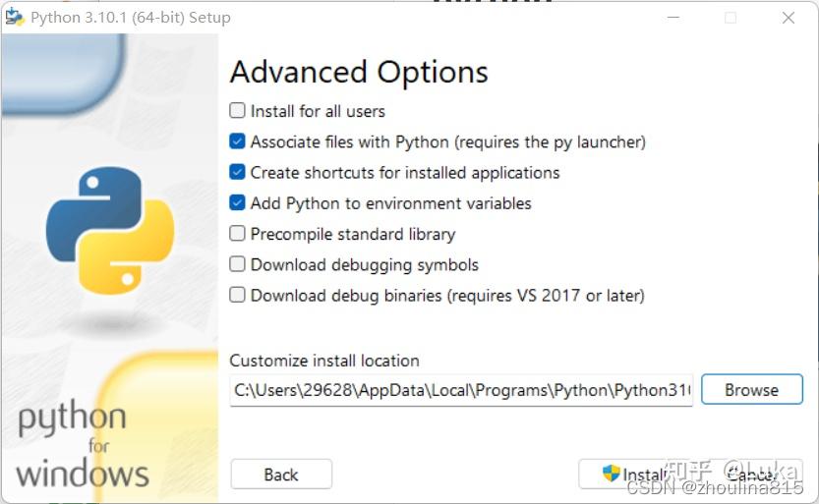Check Download debug binaries option
Viewport: 819px width, 504px height.
click(x=237, y=295)
